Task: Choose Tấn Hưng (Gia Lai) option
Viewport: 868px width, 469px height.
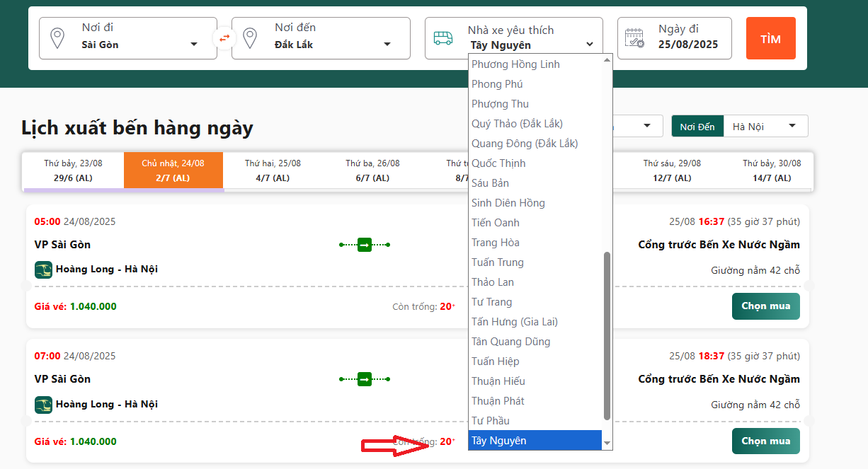Action: (x=535, y=322)
